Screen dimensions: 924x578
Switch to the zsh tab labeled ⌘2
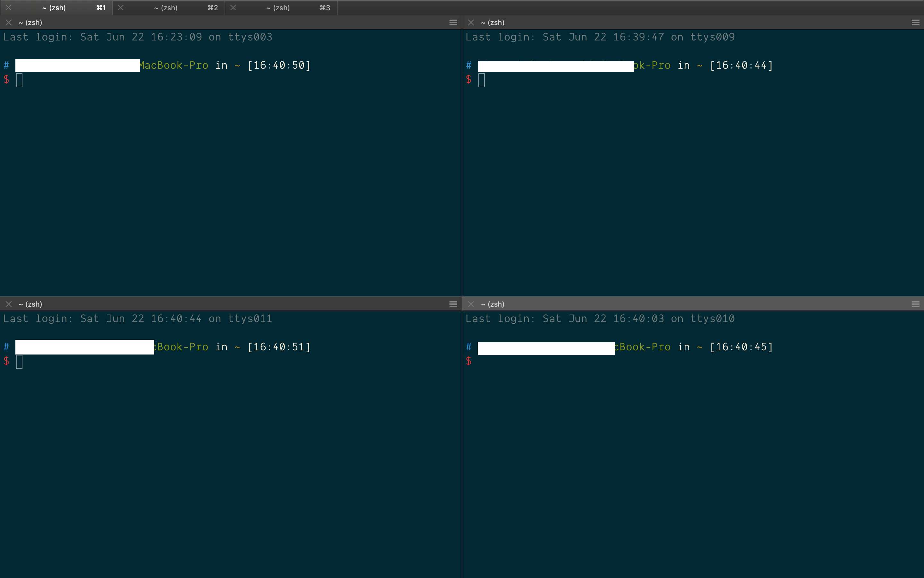click(169, 8)
